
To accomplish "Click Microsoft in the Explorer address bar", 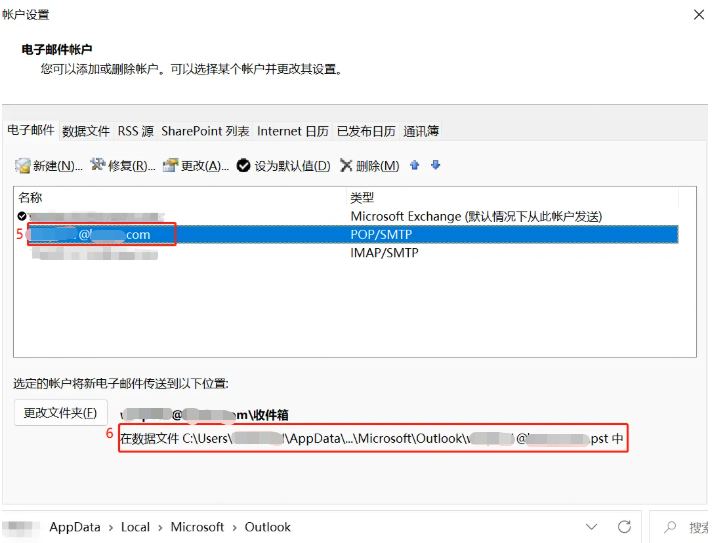I will tap(197, 527).
